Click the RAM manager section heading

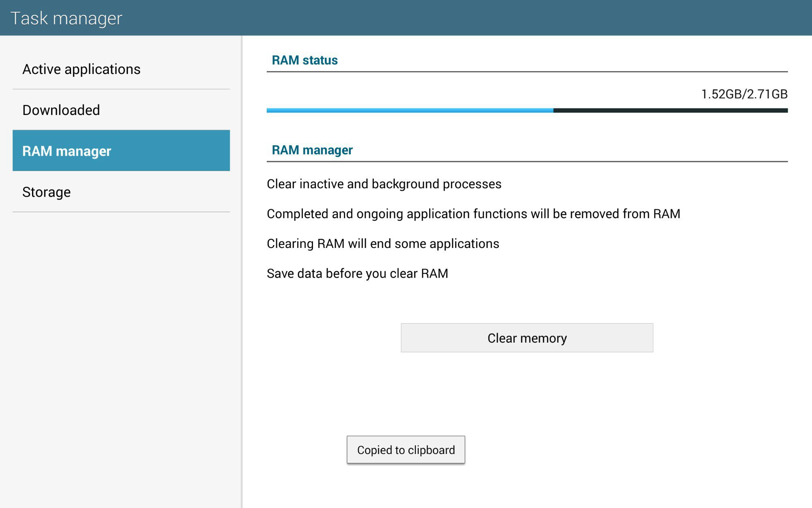(312, 150)
